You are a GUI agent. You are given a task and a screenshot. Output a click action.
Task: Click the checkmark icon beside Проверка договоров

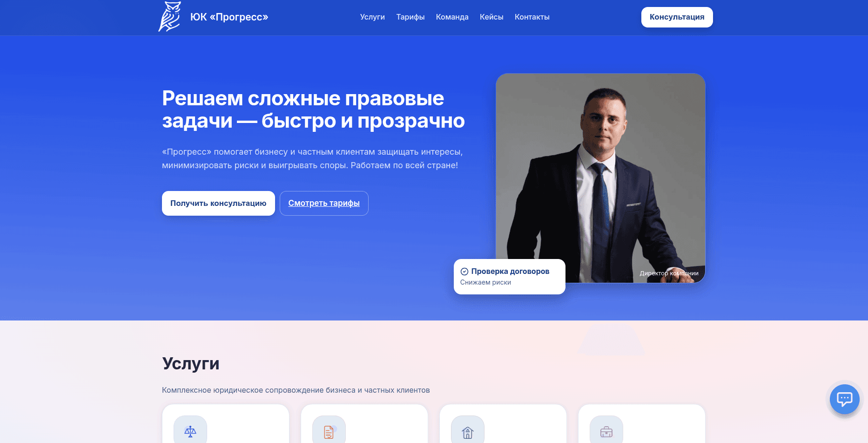click(x=464, y=272)
